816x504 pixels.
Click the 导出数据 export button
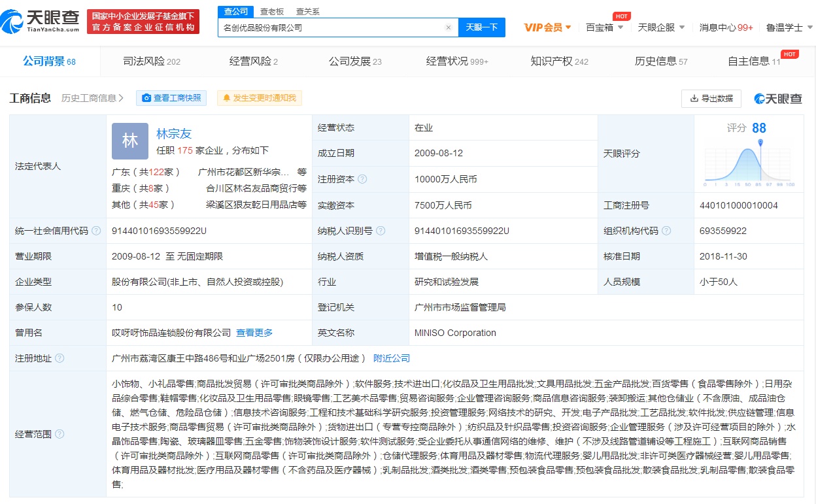click(x=711, y=99)
